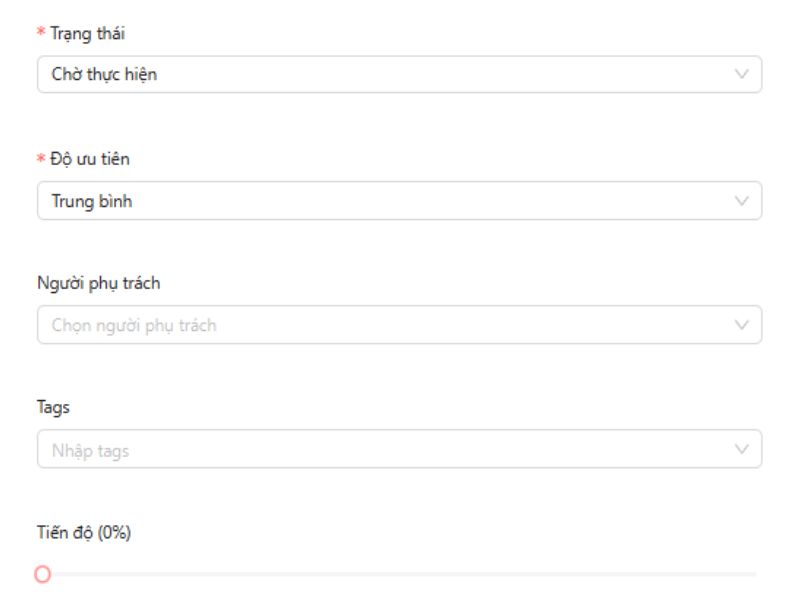Image resolution: width=800 pixels, height=600 pixels.
Task: Click the Độ ưu tiên field label
Action: click(x=90, y=159)
